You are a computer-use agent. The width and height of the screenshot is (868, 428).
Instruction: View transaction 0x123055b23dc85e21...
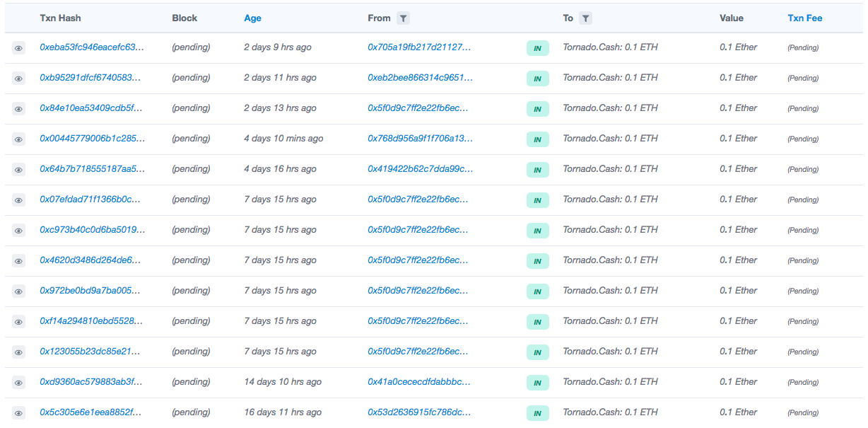tap(90, 352)
